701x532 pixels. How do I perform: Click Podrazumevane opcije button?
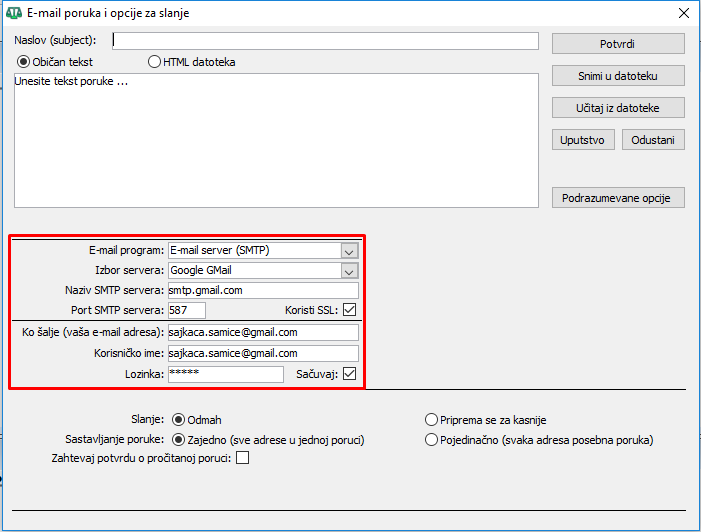618,198
